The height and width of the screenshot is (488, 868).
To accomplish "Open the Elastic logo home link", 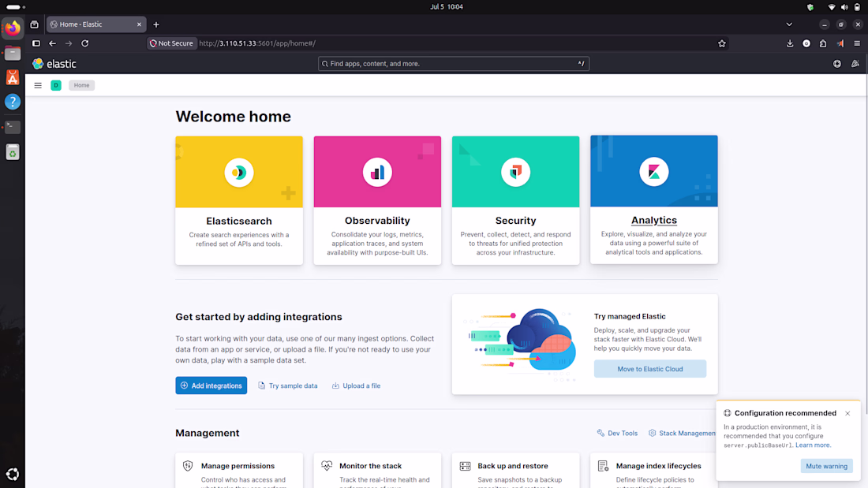I will point(54,64).
